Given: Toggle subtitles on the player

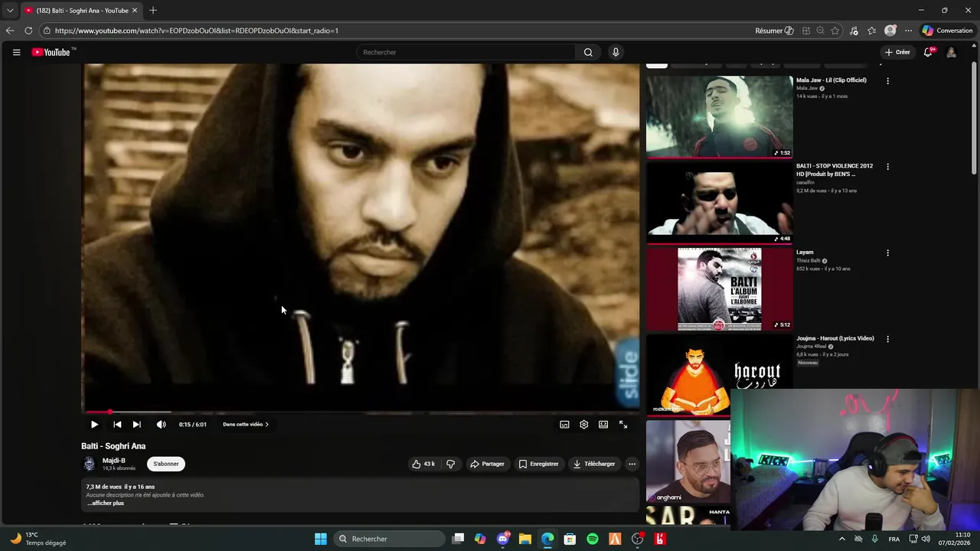Looking at the screenshot, I should point(564,424).
